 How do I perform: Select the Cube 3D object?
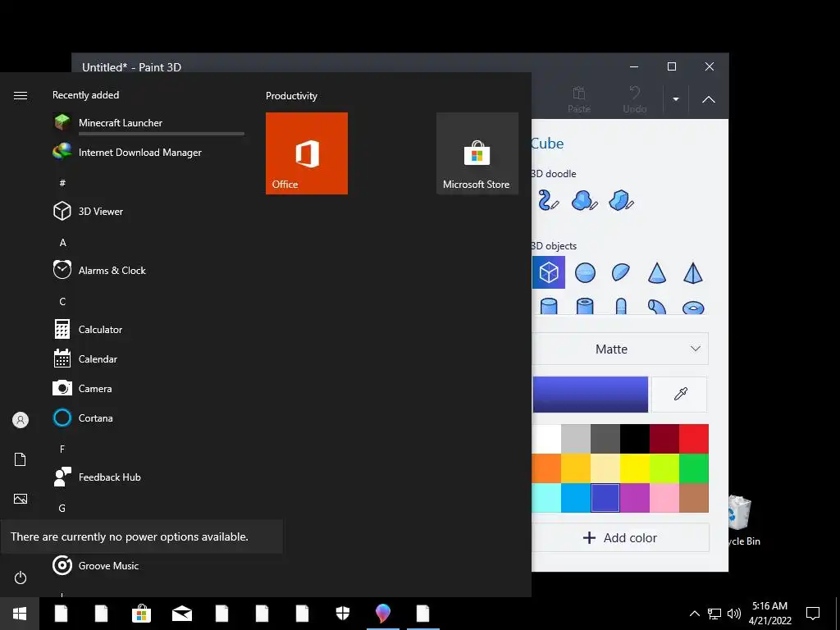coord(549,272)
